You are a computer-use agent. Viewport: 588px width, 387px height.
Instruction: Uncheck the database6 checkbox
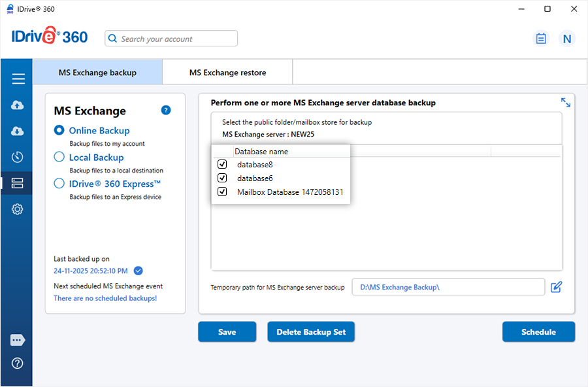coord(222,178)
